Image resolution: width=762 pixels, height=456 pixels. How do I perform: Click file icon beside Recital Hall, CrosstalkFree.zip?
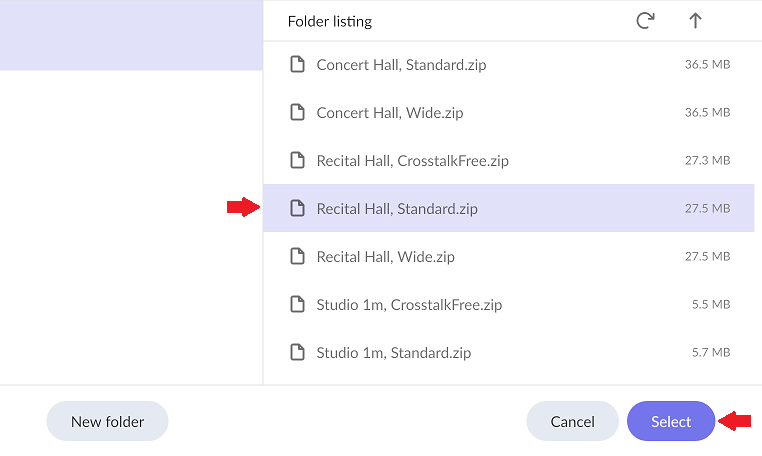pyautogui.click(x=296, y=161)
